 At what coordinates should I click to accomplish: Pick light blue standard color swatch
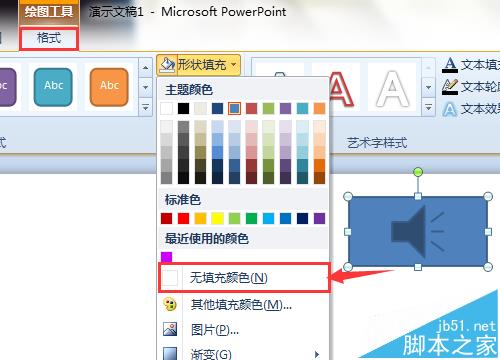[269, 219]
